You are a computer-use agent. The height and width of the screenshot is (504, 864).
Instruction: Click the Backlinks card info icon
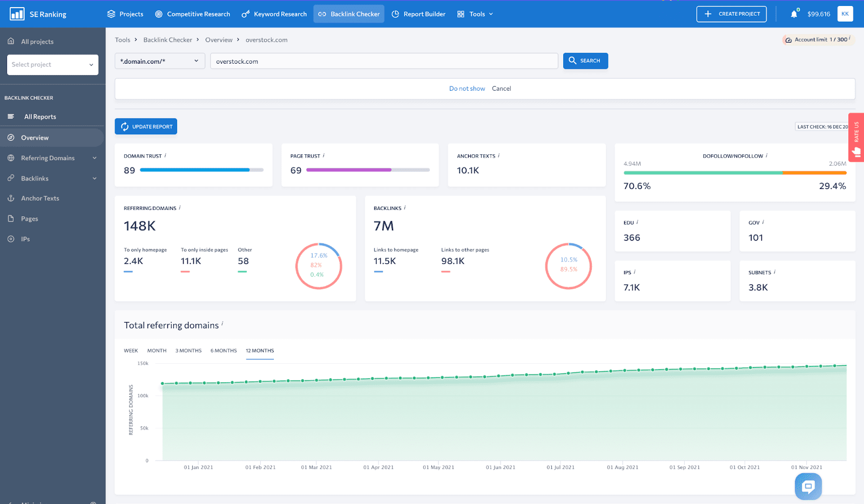(x=404, y=208)
